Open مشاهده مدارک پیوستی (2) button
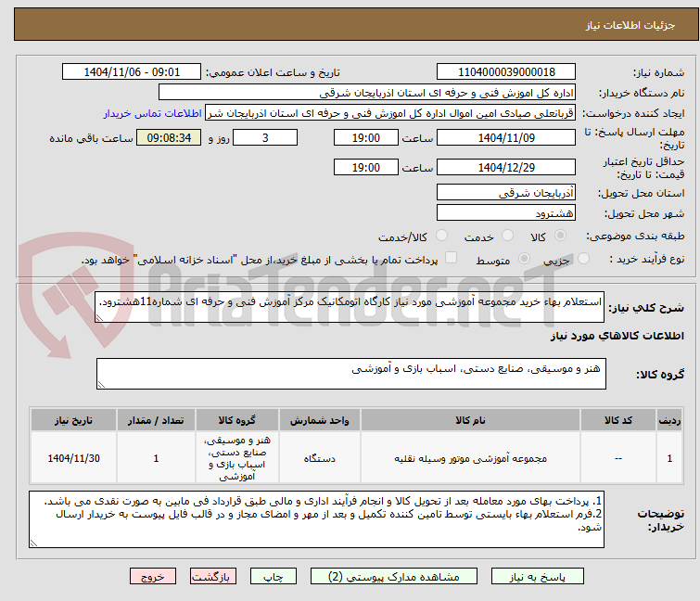The image size is (700, 601). pos(394,576)
